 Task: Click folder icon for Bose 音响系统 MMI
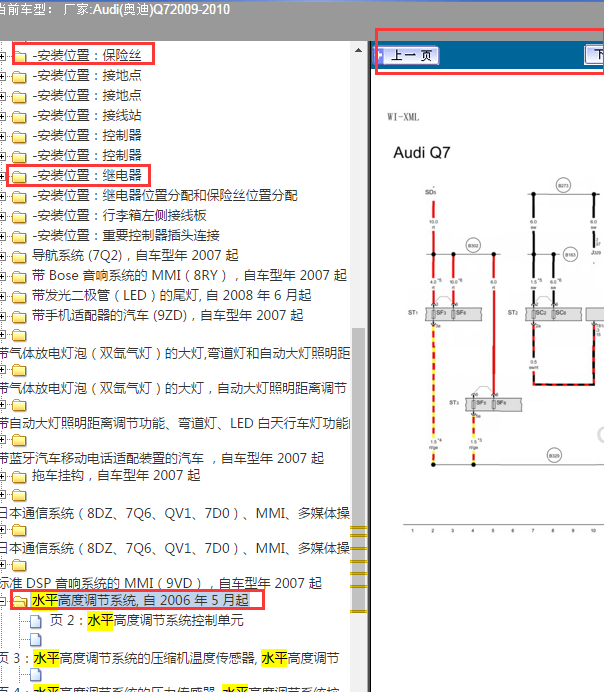[19, 277]
